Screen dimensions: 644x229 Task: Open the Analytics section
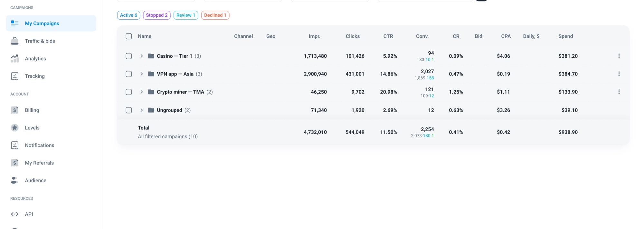tap(51, 58)
